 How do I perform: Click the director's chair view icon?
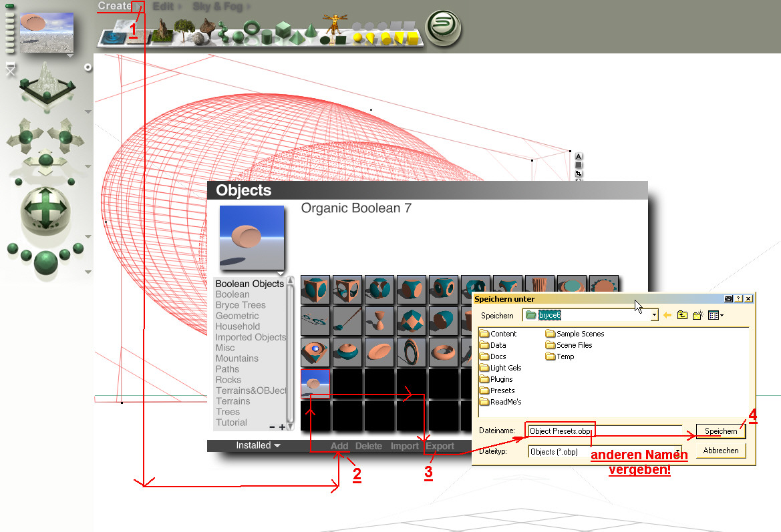[x=10, y=69]
